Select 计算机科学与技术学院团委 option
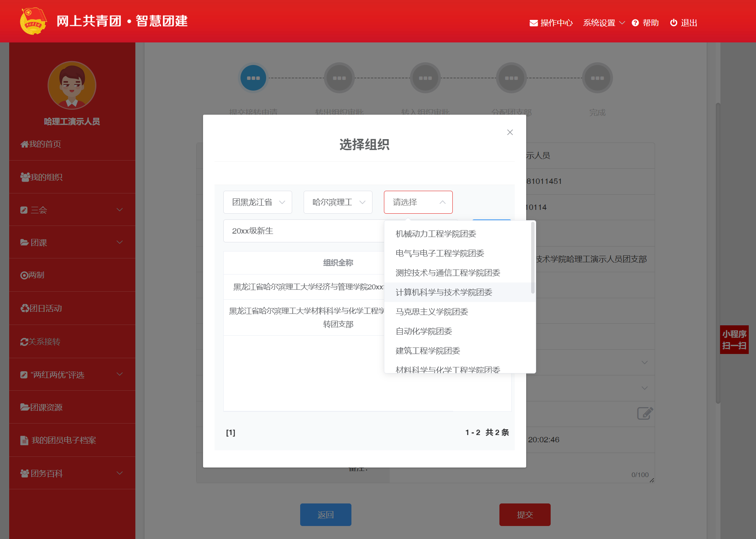756x539 pixels. point(444,292)
